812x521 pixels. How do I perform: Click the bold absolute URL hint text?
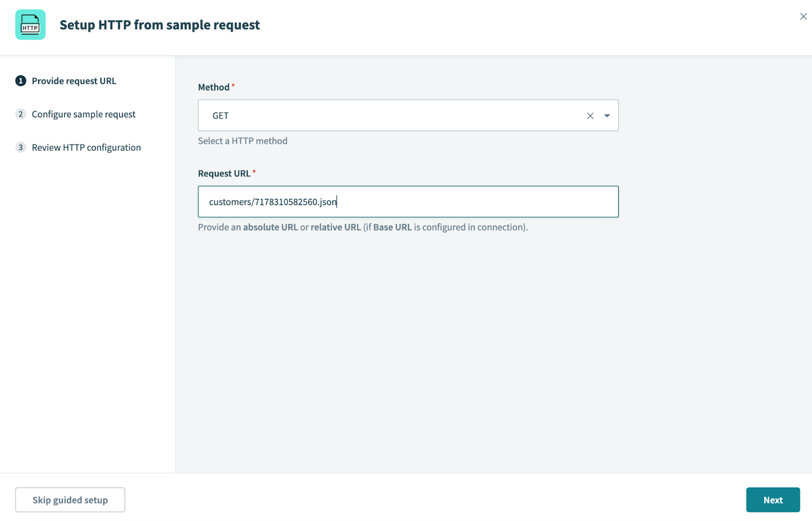coord(270,227)
